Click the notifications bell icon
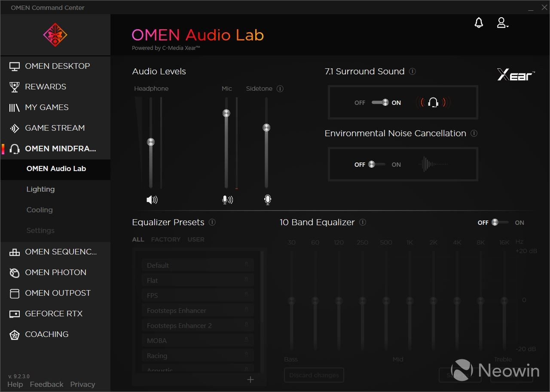 479,23
